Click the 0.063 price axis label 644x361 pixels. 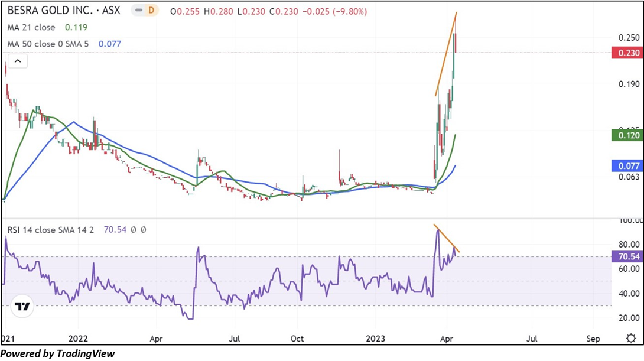[629, 177]
